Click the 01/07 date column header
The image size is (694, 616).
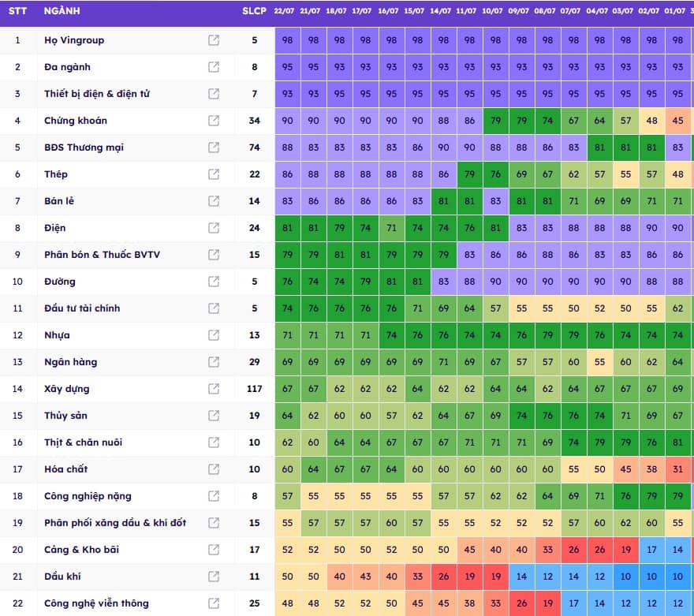(674, 11)
